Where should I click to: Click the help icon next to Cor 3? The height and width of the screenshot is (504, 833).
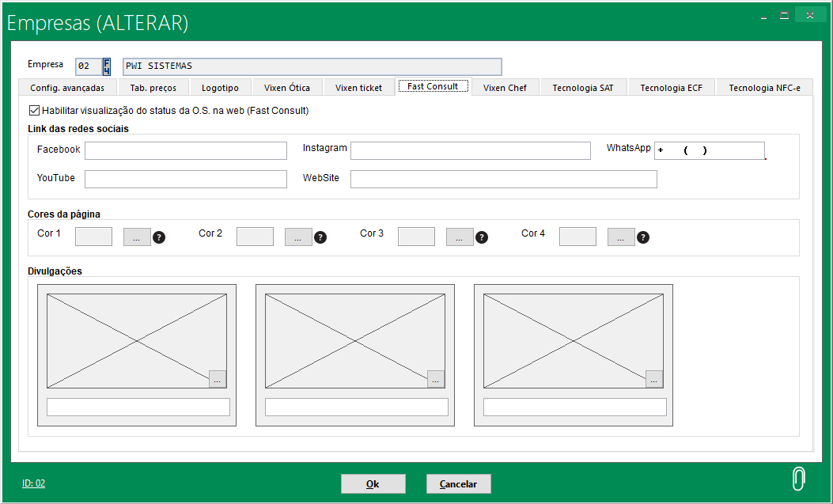(x=482, y=237)
